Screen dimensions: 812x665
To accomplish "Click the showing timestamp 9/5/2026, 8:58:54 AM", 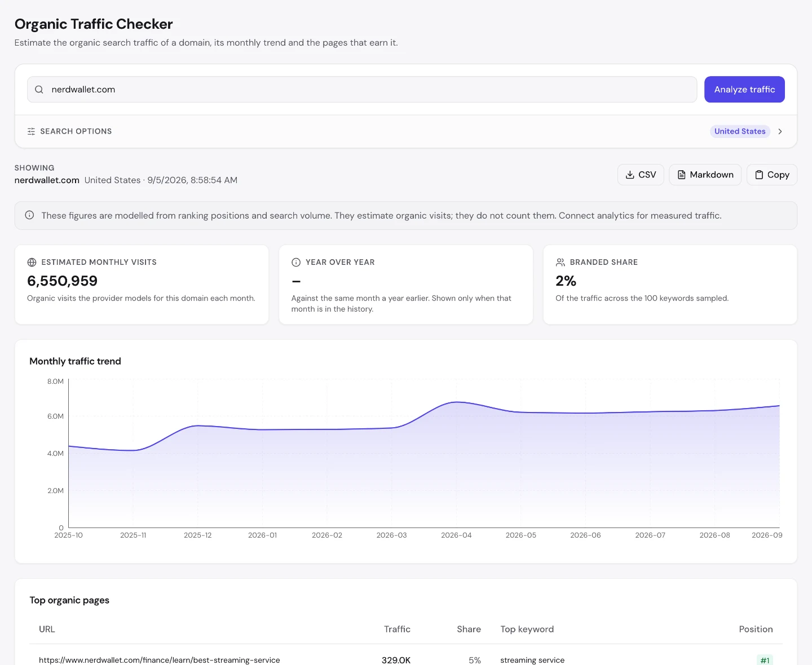I will click(x=192, y=180).
